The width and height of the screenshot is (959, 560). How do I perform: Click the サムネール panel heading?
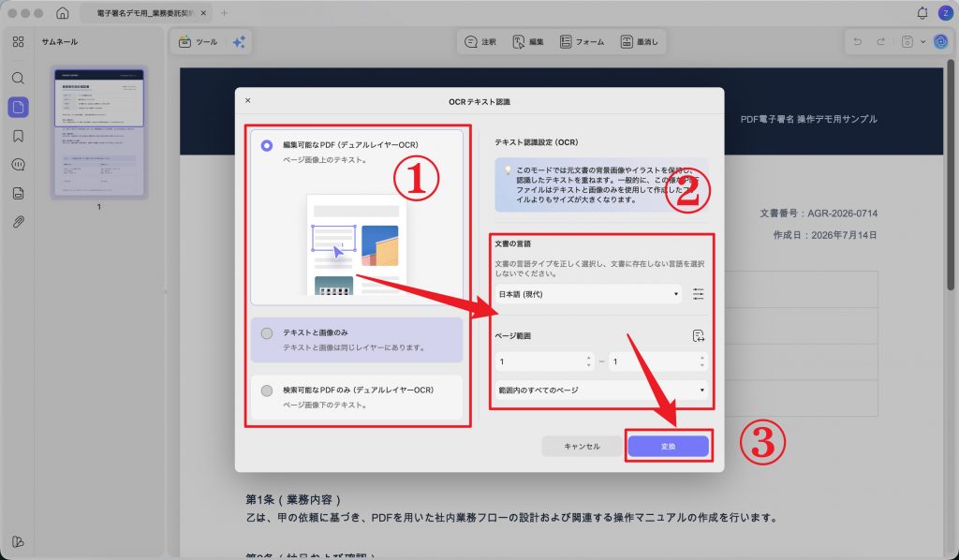[x=59, y=41]
